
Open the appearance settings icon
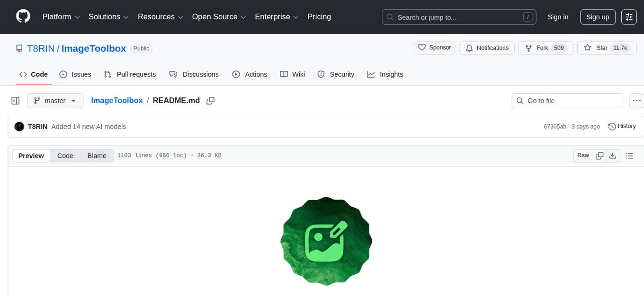629,17
